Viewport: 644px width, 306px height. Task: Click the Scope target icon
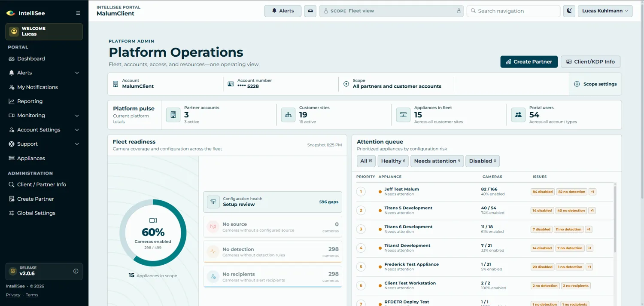click(x=346, y=84)
